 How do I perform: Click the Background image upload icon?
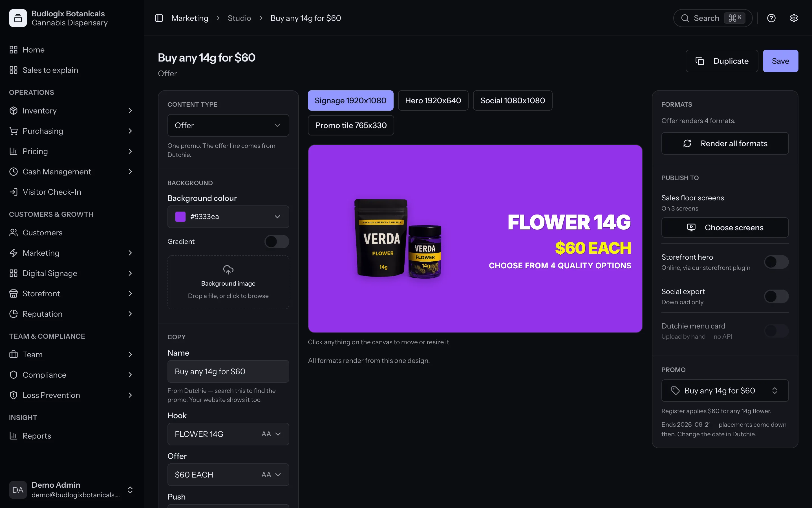pyautogui.click(x=228, y=270)
